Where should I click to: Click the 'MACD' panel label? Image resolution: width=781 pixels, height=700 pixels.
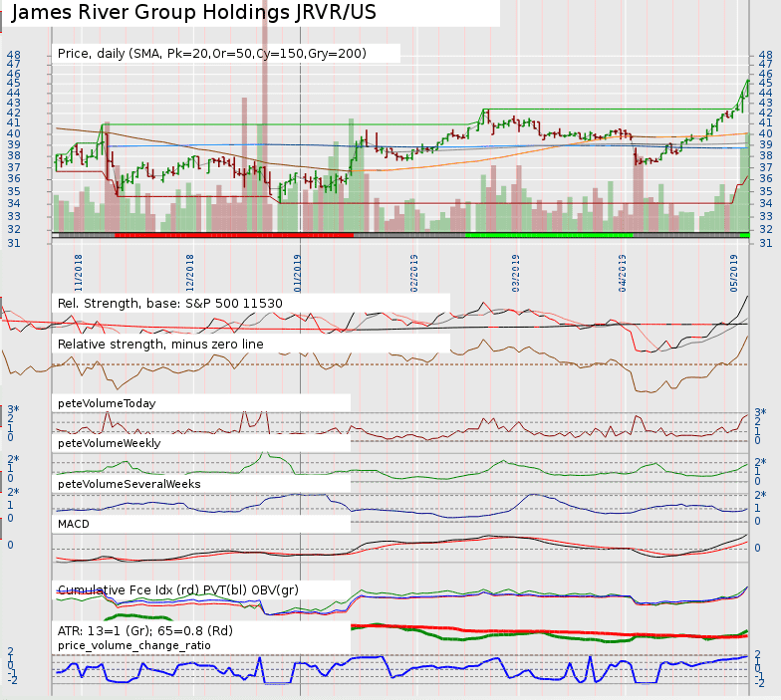coord(74,524)
